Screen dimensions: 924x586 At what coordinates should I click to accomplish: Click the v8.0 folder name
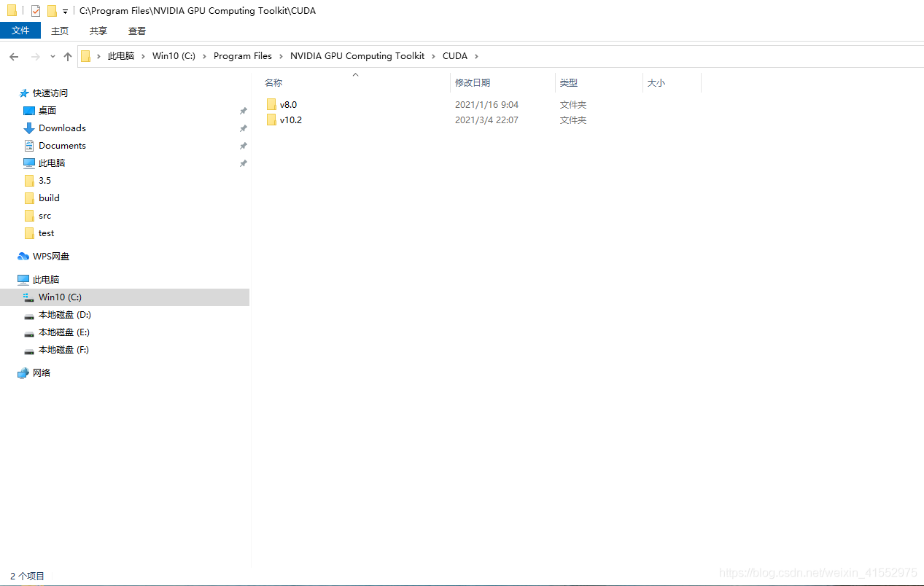tap(289, 104)
